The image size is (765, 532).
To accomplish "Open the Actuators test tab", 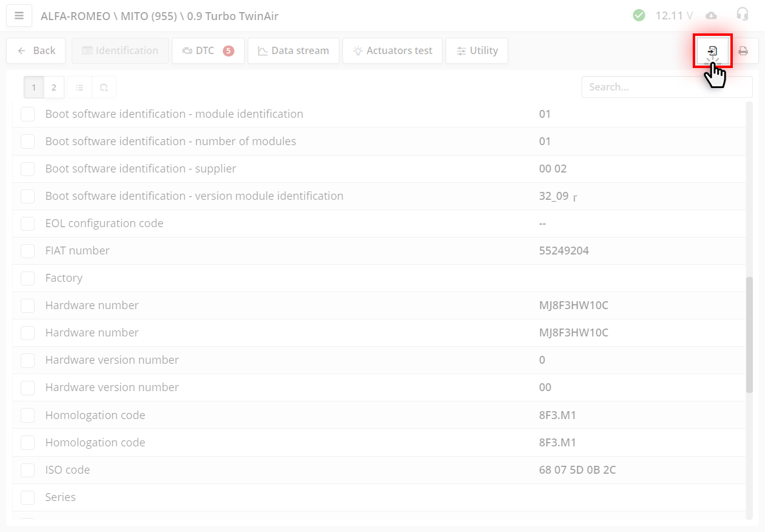I will pos(392,50).
